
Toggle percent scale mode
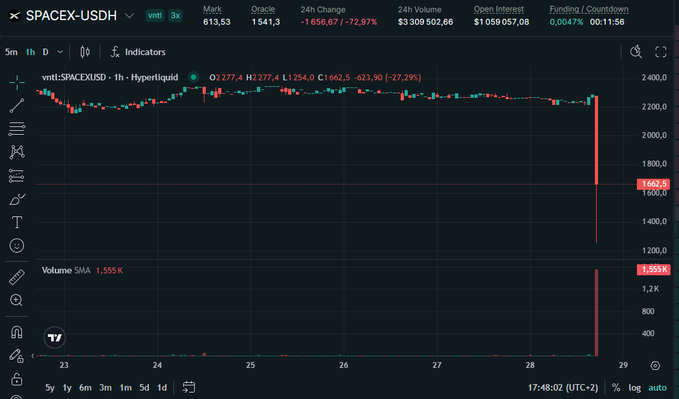click(x=616, y=388)
